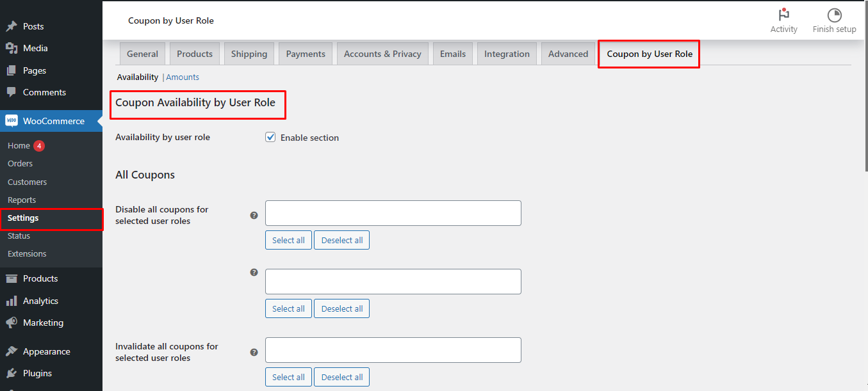This screenshot has height=391, width=868.
Task: Open the Marketing menu label
Action: (x=43, y=323)
